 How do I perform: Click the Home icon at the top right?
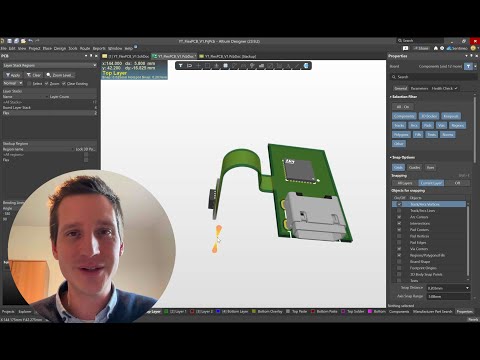click(x=436, y=48)
